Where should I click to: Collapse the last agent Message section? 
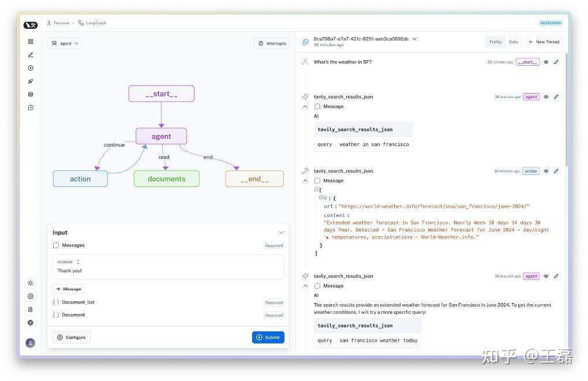[x=305, y=286]
